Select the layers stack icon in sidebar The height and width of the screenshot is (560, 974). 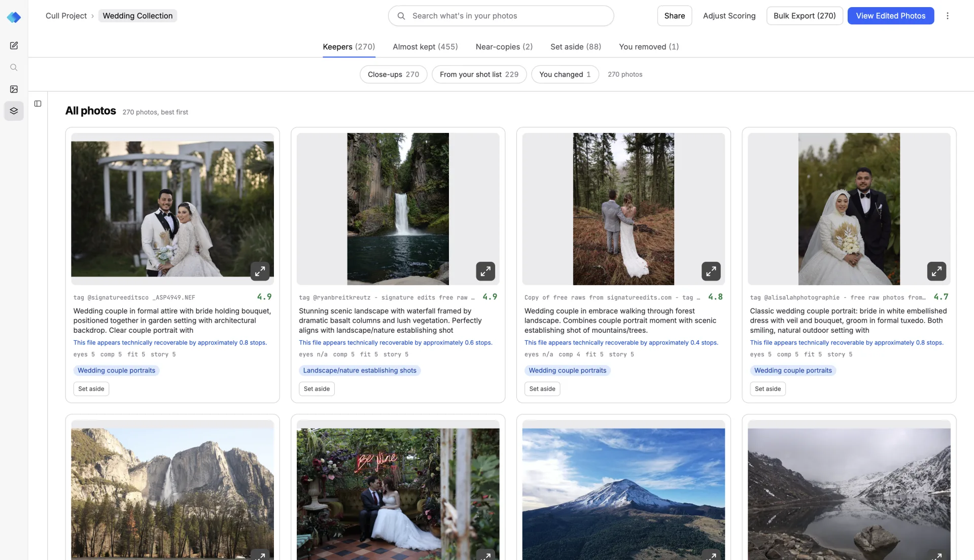click(14, 111)
